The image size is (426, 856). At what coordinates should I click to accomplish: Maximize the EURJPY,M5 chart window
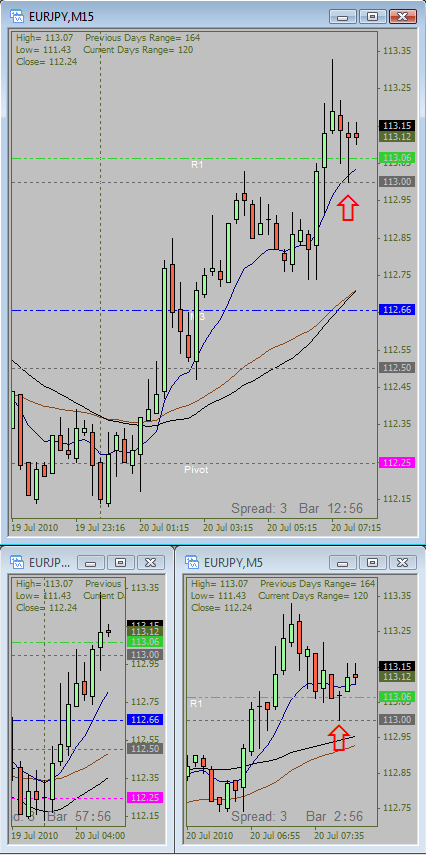coord(372,562)
